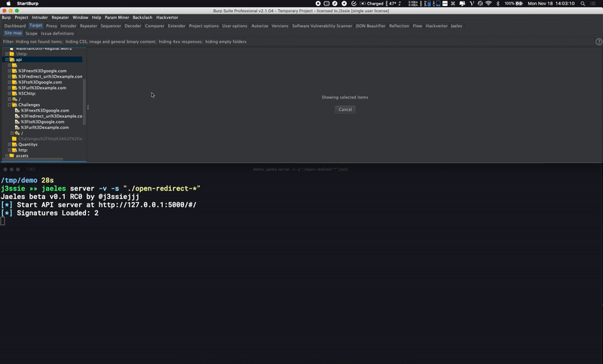Expand the %3Fredirect_uri%3Dexample.com folder node
The image size is (603, 364).
coord(10,76)
